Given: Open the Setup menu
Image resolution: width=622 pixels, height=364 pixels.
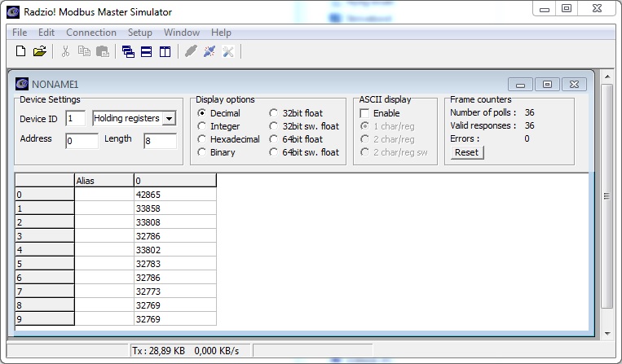Looking at the screenshot, I should tap(140, 33).
